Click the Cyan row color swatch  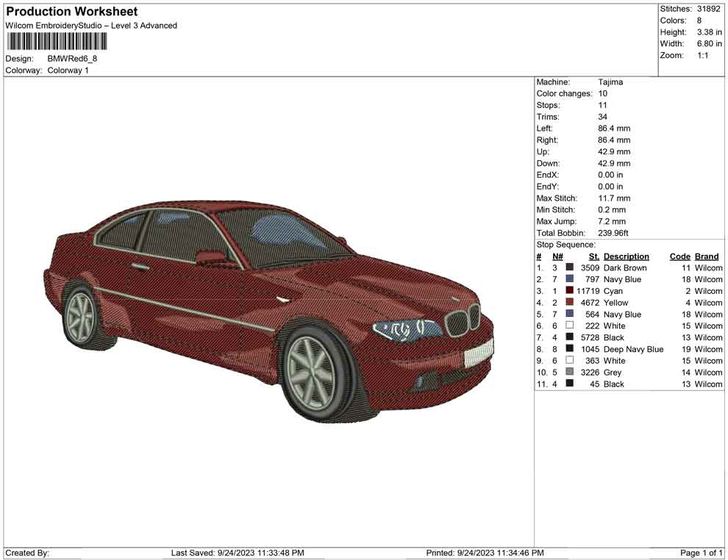tap(569, 290)
